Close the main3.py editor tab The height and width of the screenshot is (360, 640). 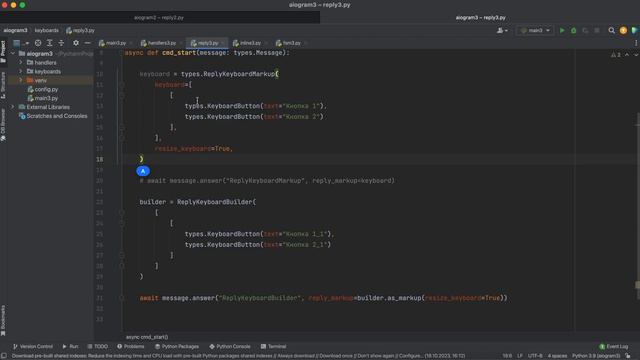(x=131, y=43)
